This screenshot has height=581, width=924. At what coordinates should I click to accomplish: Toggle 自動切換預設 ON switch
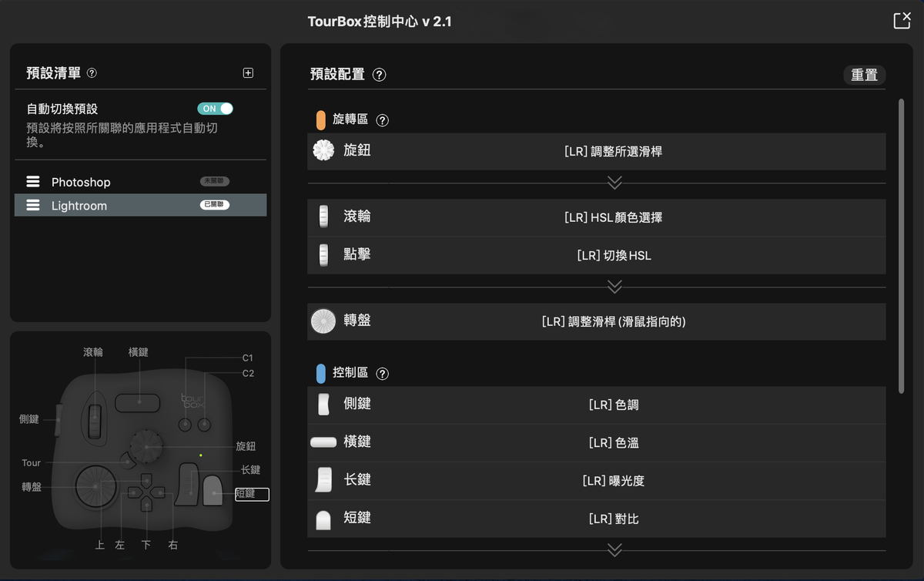pyautogui.click(x=215, y=109)
